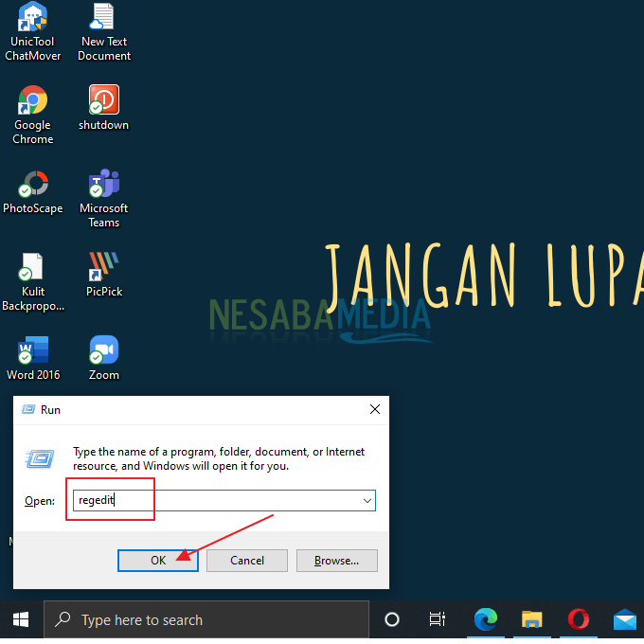Click Cancel in the Run dialog
Viewport: 644px width, 644px height.
point(247,561)
